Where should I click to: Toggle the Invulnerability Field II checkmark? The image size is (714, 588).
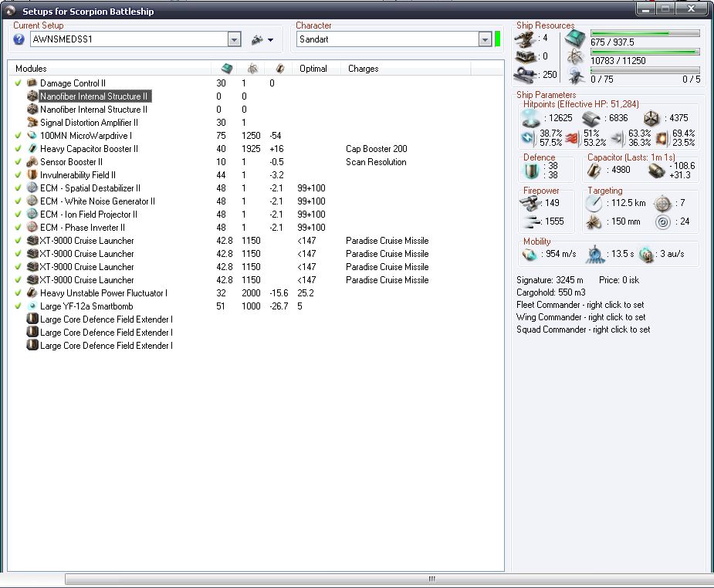[19, 174]
